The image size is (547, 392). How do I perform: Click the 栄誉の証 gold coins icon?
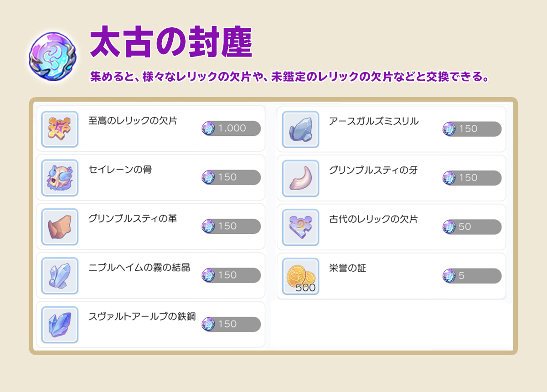(x=300, y=276)
